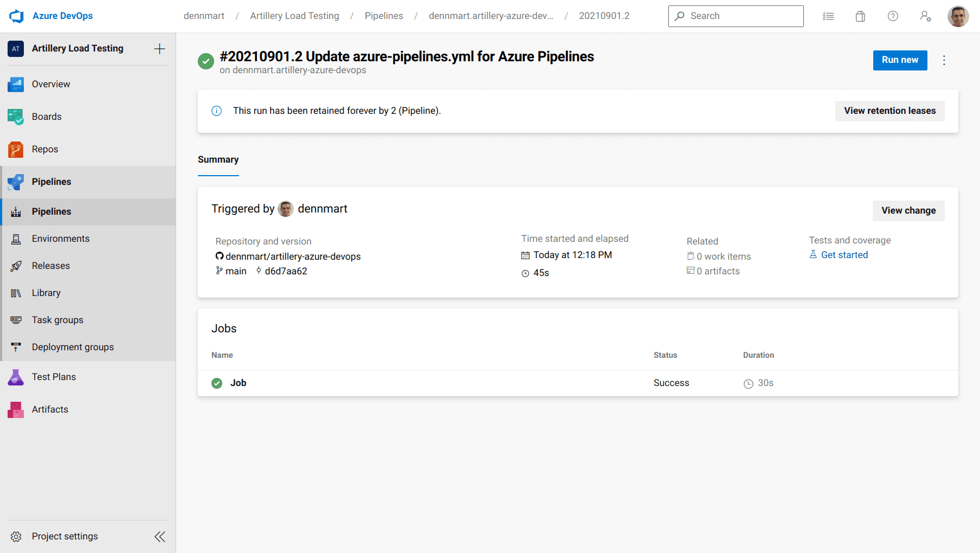Image resolution: width=980 pixels, height=553 pixels.
Task: Click the Run new button
Action: coord(900,60)
